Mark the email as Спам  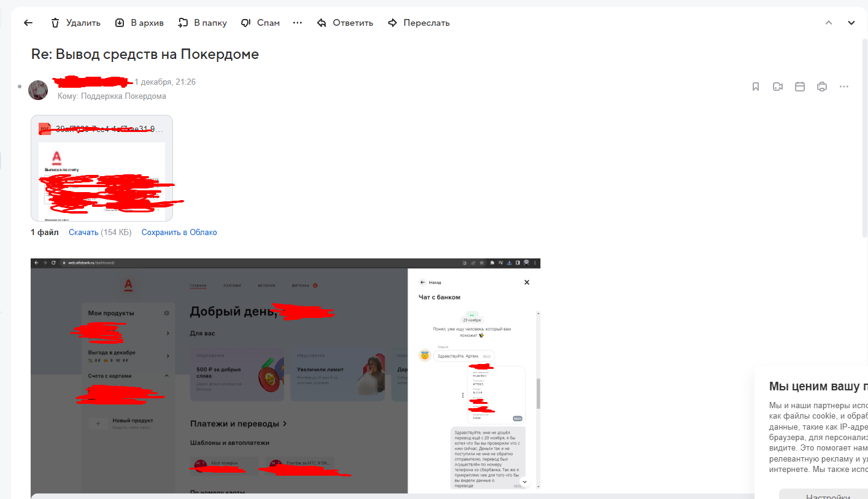click(x=260, y=23)
